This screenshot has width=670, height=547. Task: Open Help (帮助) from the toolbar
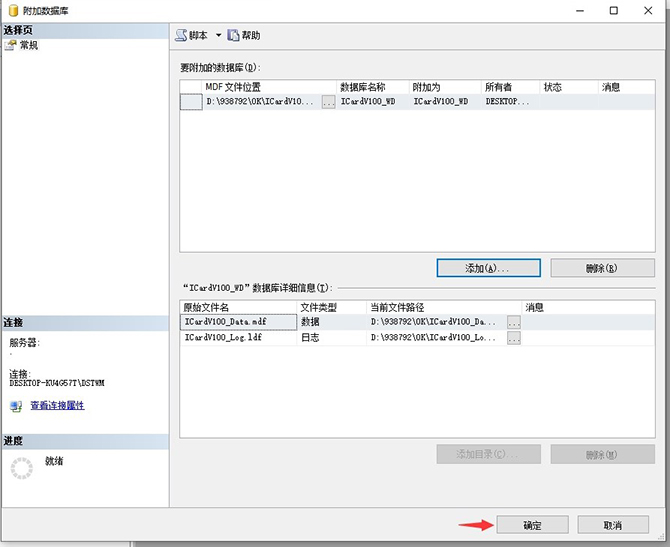click(x=244, y=35)
